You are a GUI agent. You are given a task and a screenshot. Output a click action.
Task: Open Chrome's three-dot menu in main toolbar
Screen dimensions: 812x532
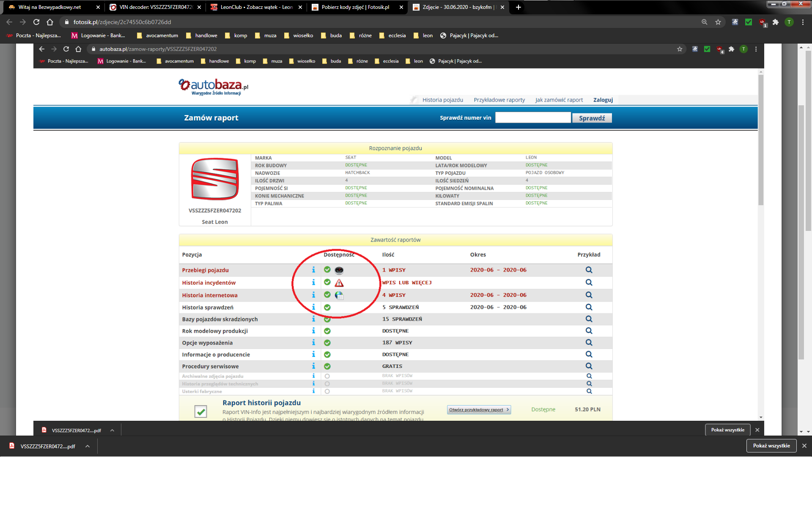tap(803, 22)
